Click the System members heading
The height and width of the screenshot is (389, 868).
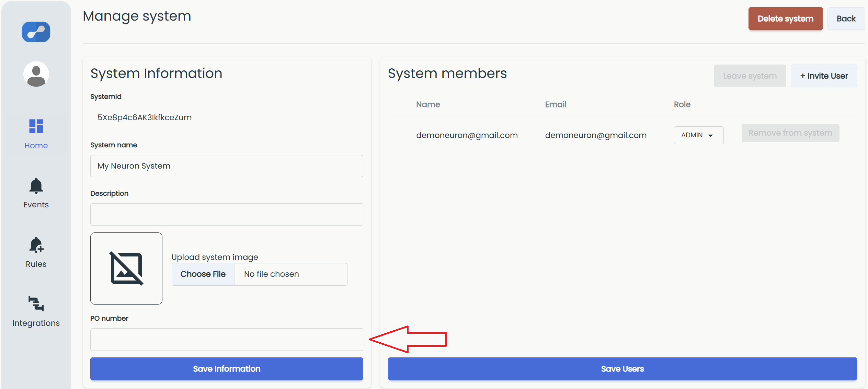[447, 73]
